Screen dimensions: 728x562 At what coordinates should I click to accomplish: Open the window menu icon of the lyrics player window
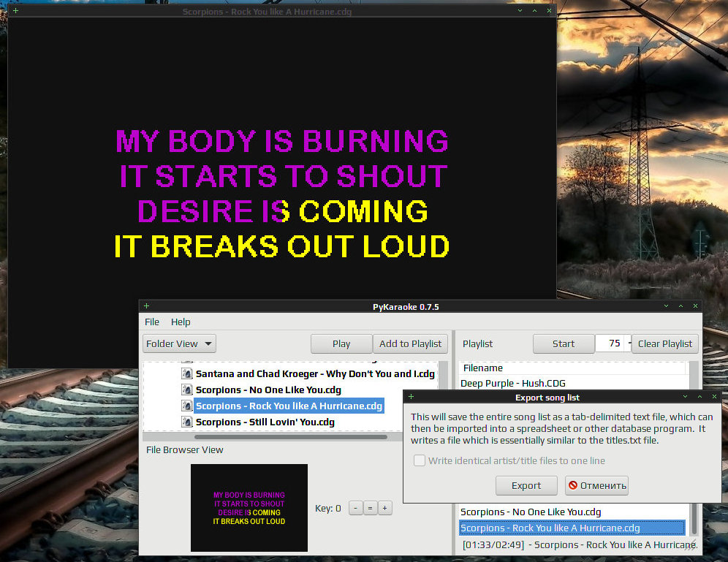click(x=16, y=10)
